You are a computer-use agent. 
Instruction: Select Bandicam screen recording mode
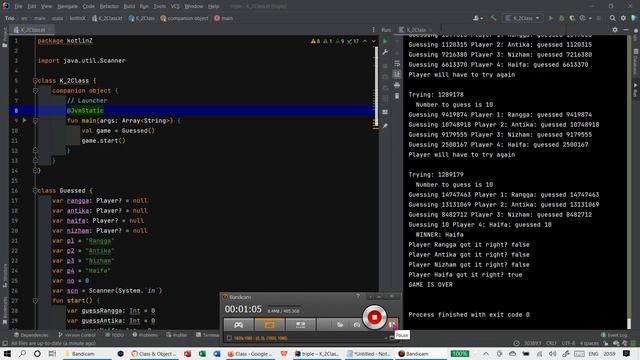coord(269,324)
